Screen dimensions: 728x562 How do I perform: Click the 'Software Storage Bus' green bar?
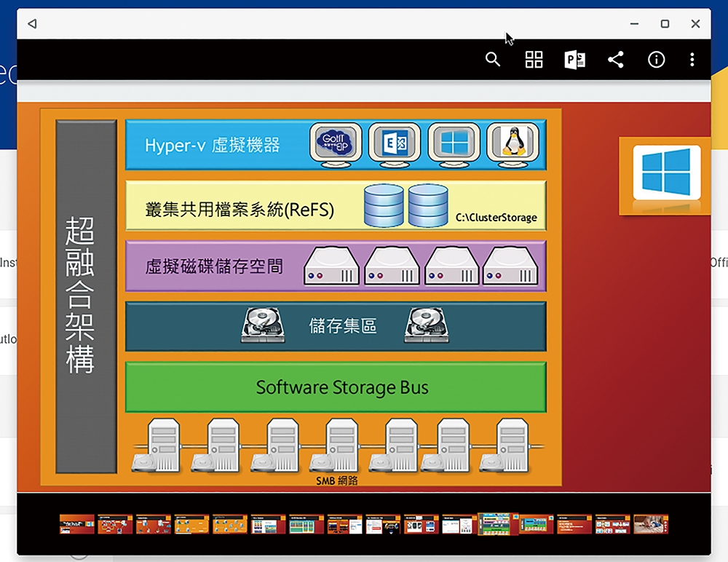click(x=336, y=387)
